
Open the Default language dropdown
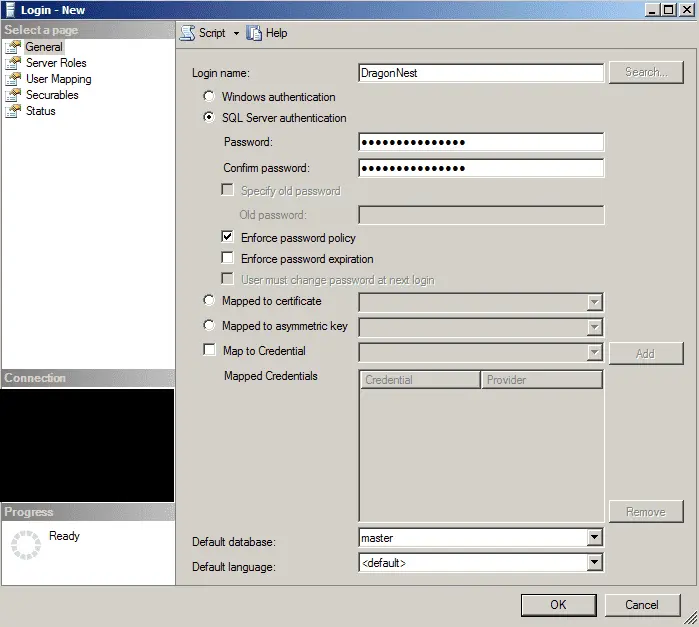pyautogui.click(x=594, y=562)
